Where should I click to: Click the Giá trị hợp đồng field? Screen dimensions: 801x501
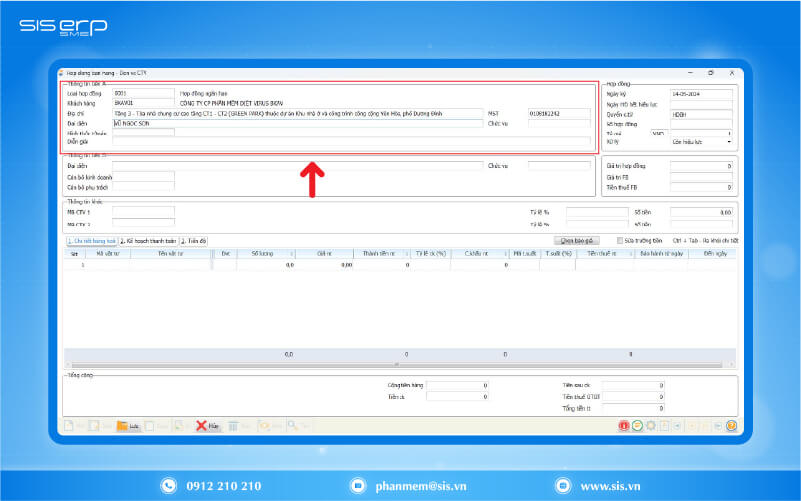[x=701, y=164]
